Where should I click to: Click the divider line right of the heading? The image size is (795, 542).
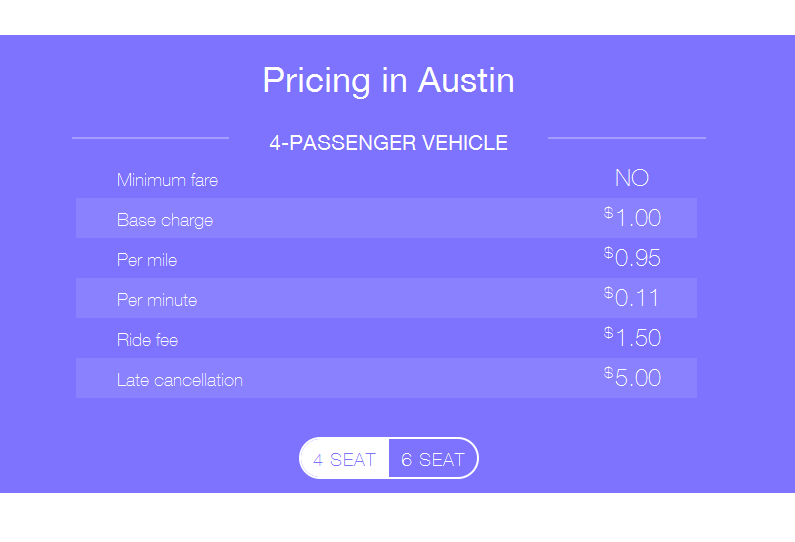pos(626,138)
